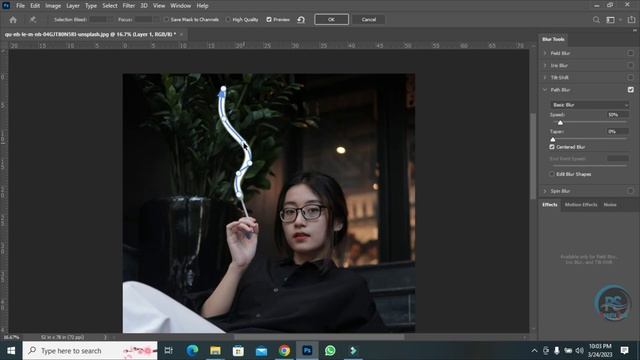The height and width of the screenshot is (360, 640).
Task: Expand the Spin Blur section
Action: pos(545,191)
